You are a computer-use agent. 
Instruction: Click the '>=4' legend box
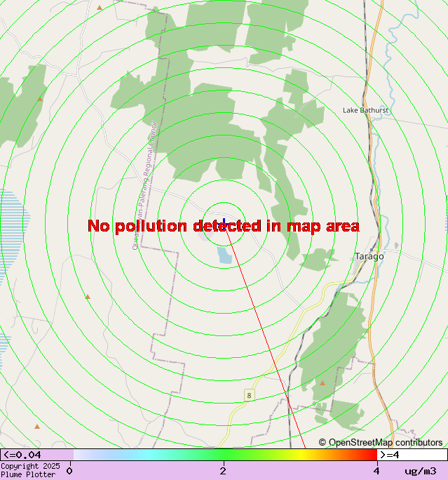click(x=412, y=455)
